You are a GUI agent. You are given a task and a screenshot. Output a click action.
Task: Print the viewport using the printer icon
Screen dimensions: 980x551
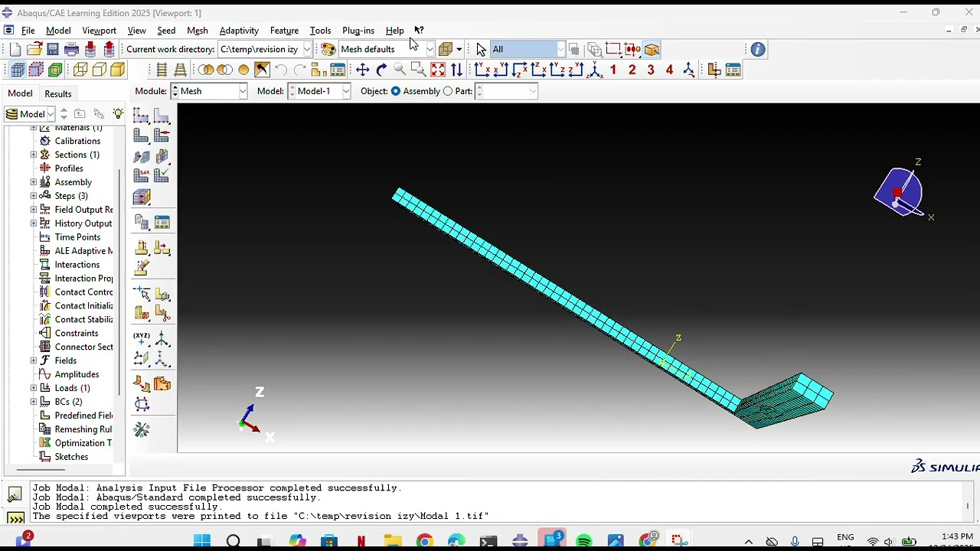coord(71,50)
